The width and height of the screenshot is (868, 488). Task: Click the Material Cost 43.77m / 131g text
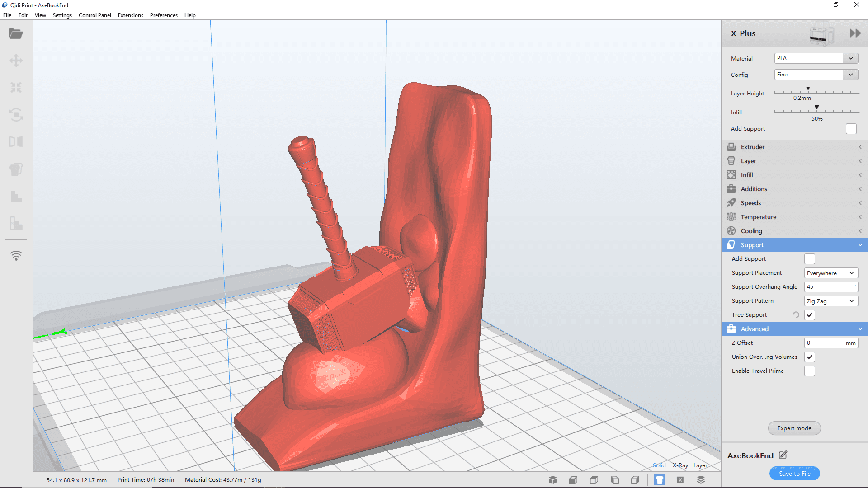pos(223,480)
